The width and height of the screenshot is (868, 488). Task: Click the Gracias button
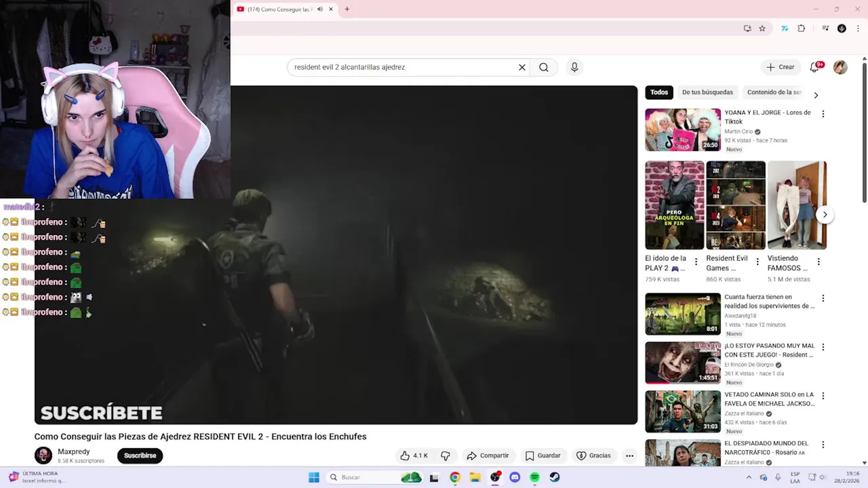pos(593,455)
